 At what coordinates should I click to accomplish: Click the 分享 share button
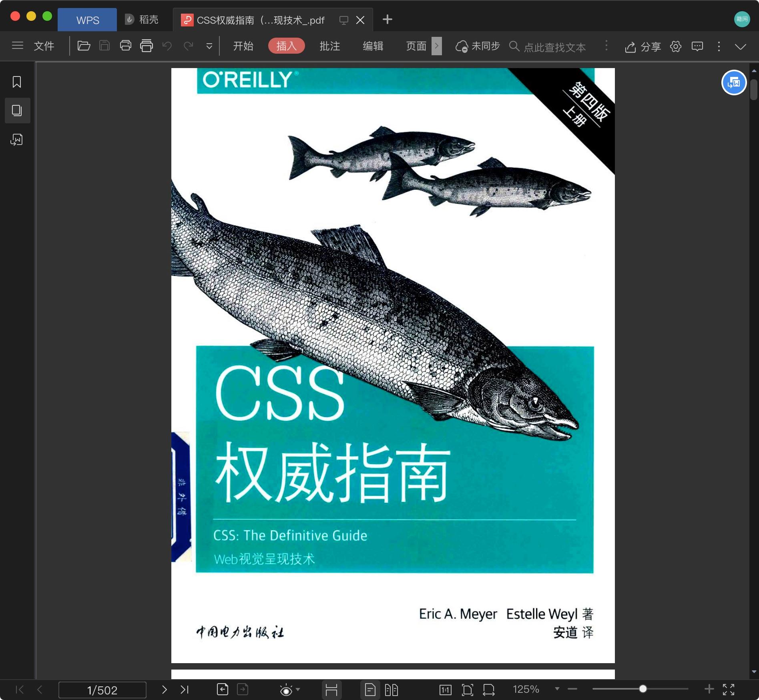pyautogui.click(x=643, y=47)
